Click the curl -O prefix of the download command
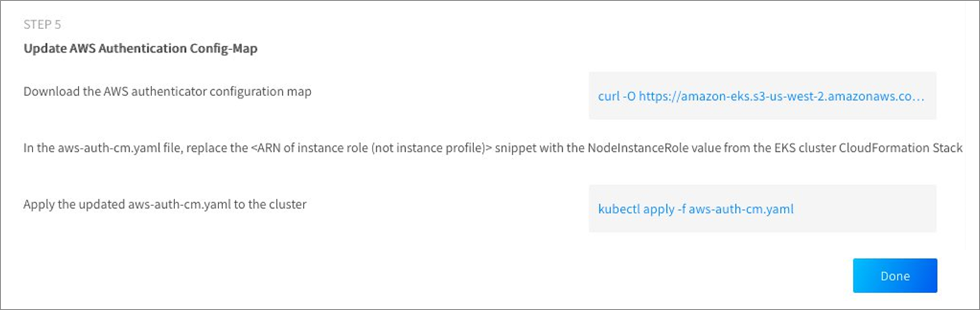Screen dimensions: 980x310 (617, 97)
